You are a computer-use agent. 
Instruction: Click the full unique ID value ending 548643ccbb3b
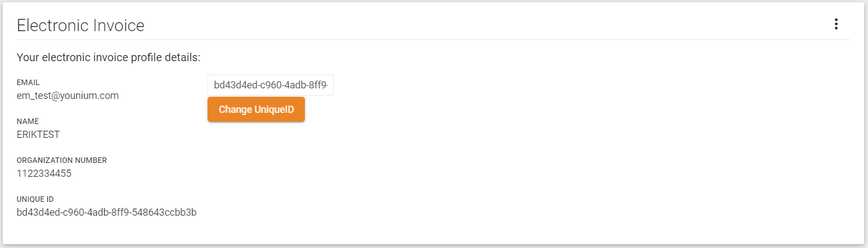pyautogui.click(x=107, y=212)
